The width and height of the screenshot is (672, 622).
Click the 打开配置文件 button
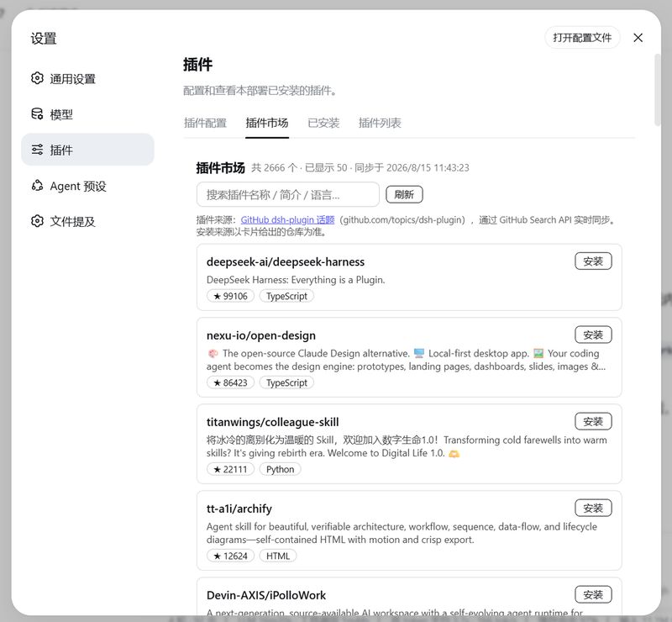(x=582, y=38)
